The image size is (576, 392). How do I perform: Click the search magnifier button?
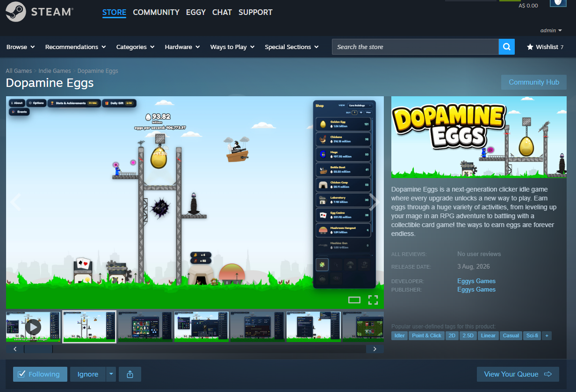pyautogui.click(x=507, y=47)
